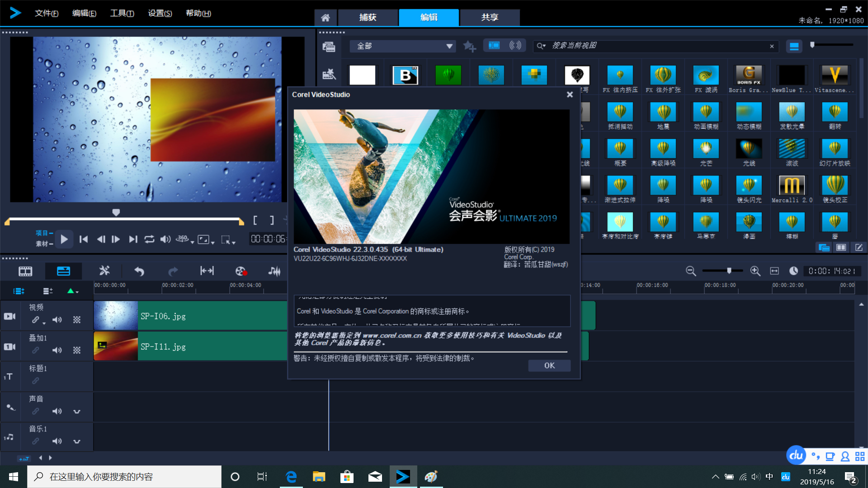Click OK in the Corel VideoStudio dialog
The height and width of the screenshot is (488, 868).
click(549, 366)
